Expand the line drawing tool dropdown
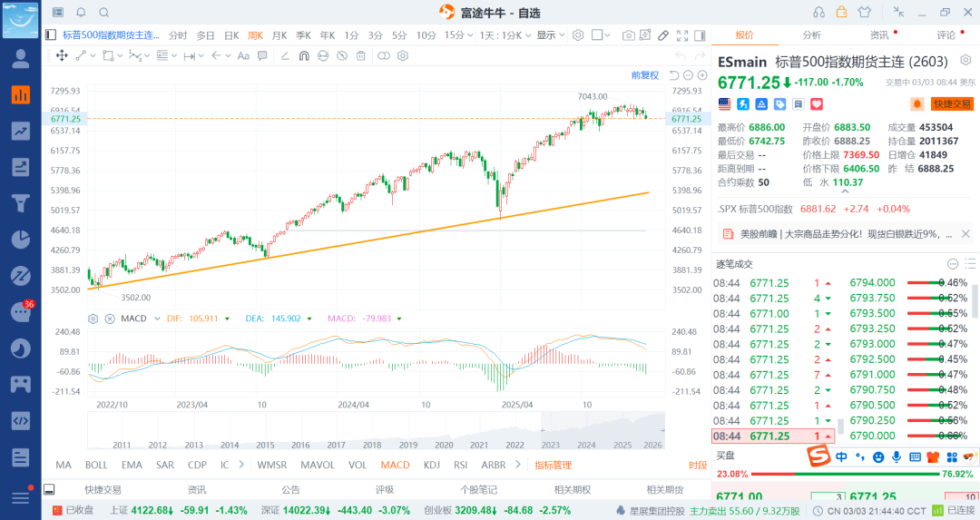The height and width of the screenshot is (520, 980). (93, 55)
